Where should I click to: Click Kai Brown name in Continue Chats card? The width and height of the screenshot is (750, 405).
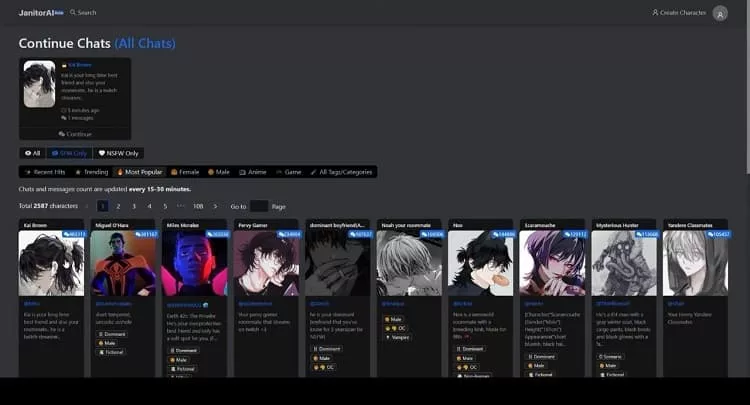click(79, 65)
